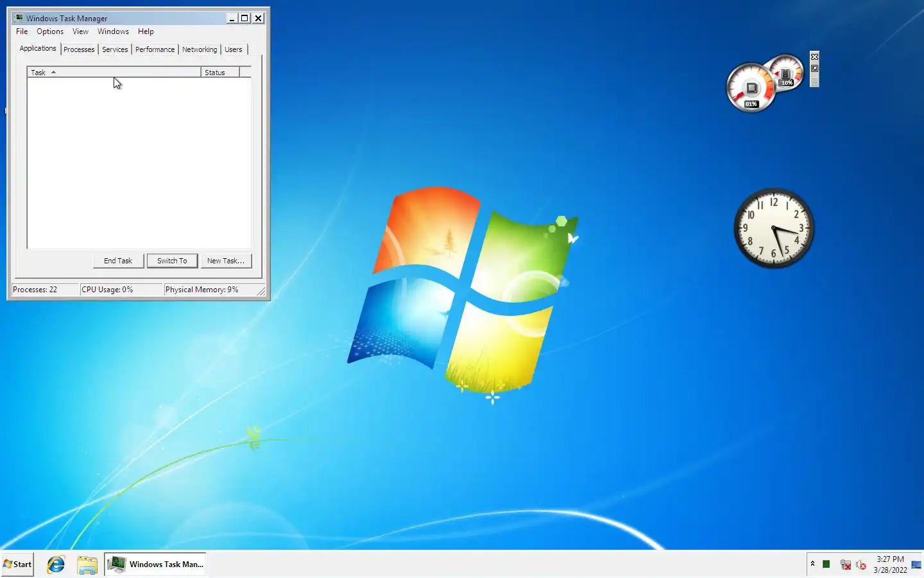Sort by the Status column header
The width and height of the screenshot is (924, 578).
click(x=220, y=73)
